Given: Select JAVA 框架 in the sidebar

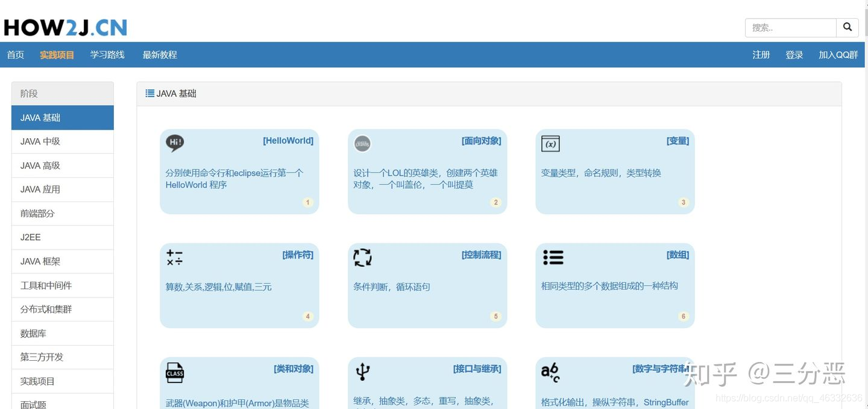Looking at the screenshot, I should (x=63, y=262).
